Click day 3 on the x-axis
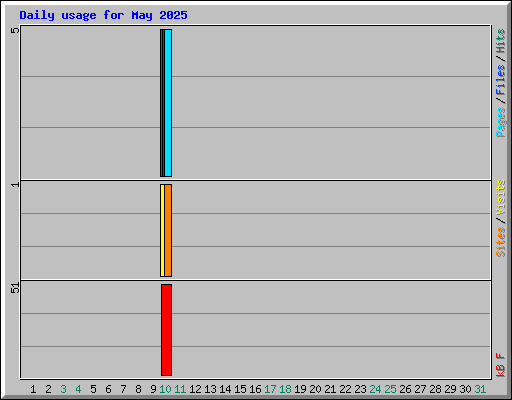This screenshot has width=512, height=400. tap(63, 389)
